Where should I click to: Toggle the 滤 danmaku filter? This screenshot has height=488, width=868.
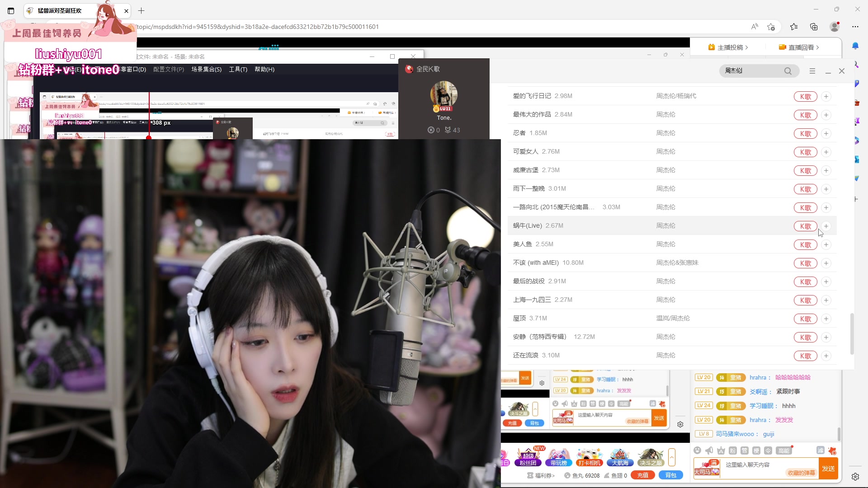point(820,450)
